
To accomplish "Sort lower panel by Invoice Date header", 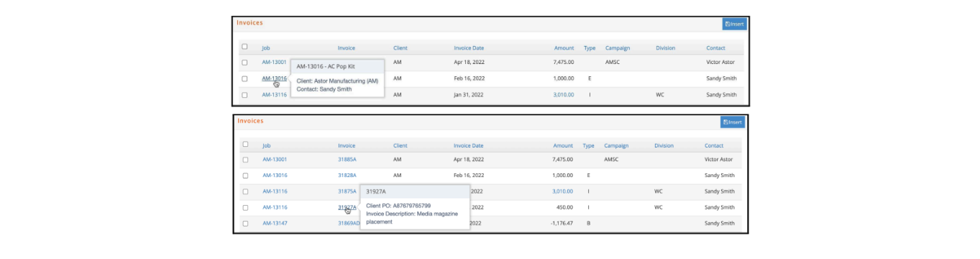I will [468, 146].
